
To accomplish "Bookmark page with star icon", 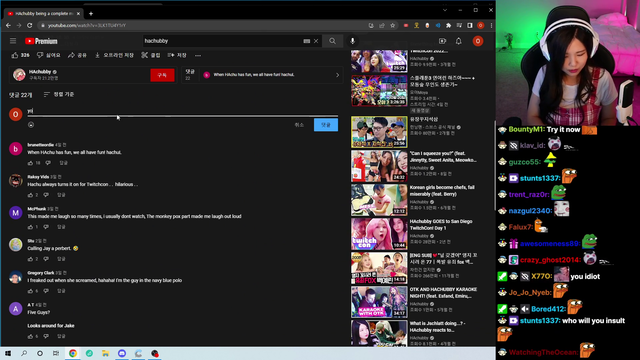I will point(393,25).
